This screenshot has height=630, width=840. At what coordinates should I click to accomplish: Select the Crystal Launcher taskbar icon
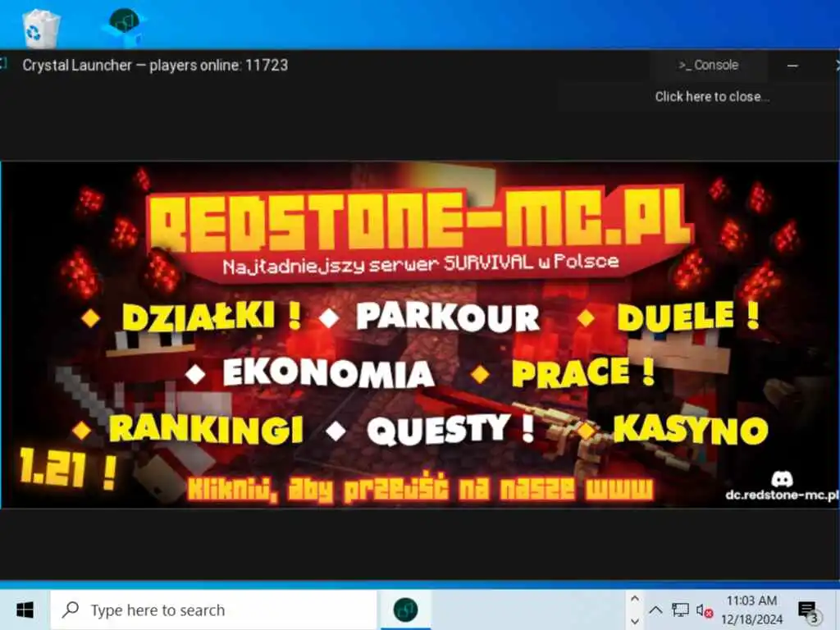405,609
